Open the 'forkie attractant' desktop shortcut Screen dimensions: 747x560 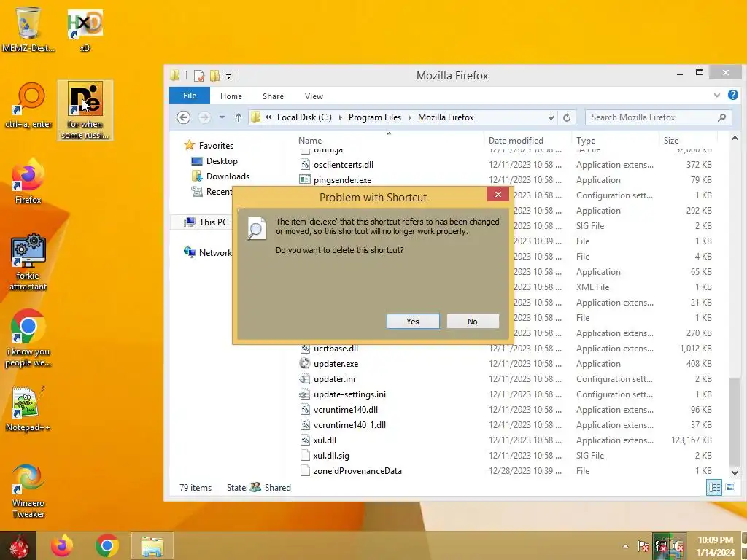tap(28, 262)
